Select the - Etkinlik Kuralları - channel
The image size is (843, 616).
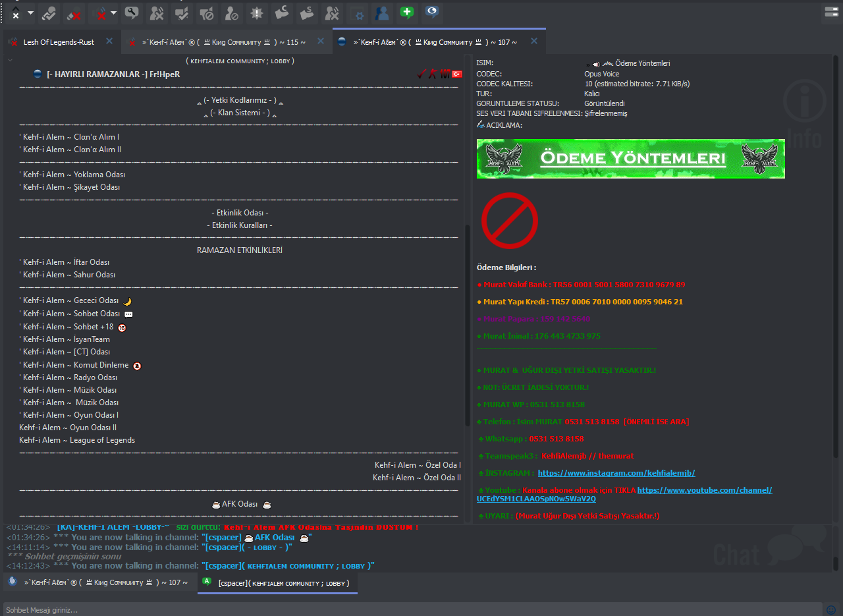(x=240, y=225)
